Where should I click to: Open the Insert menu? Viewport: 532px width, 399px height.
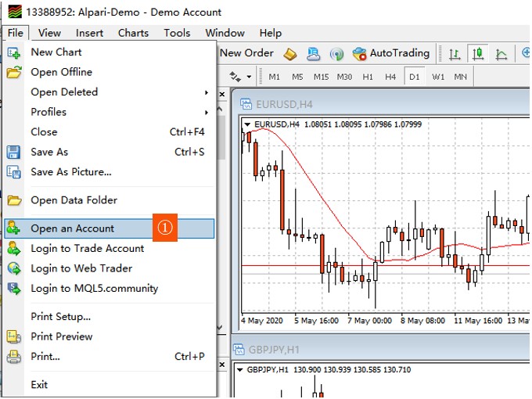[x=89, y=33]
